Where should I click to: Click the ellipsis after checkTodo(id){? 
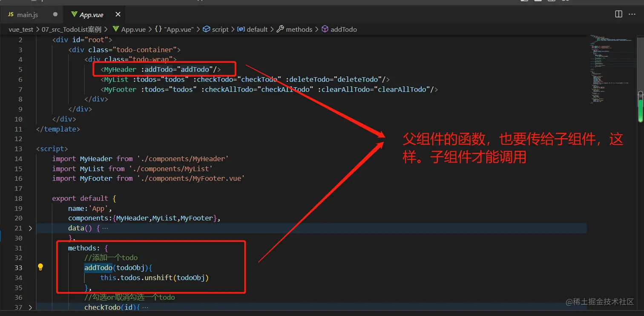(x=145, y=307)
